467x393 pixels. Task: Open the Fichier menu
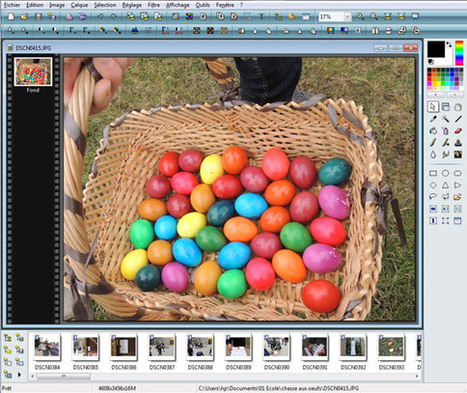(x=12, y=5)
